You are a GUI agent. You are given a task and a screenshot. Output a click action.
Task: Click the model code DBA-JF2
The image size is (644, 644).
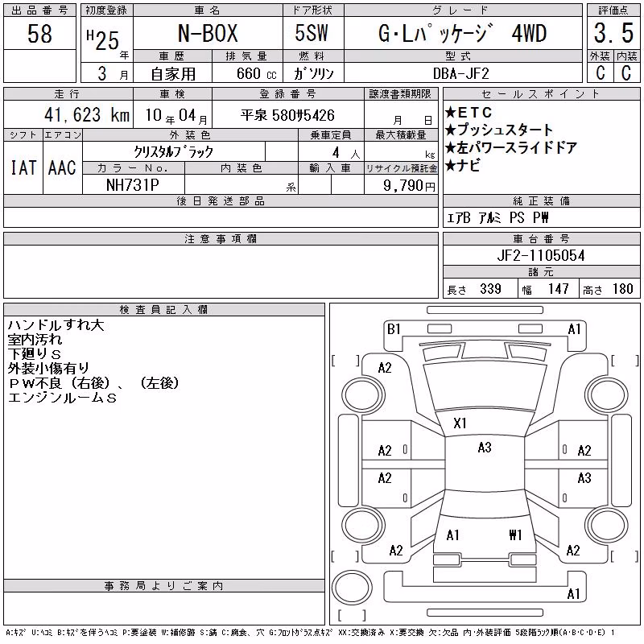point(461,74)
